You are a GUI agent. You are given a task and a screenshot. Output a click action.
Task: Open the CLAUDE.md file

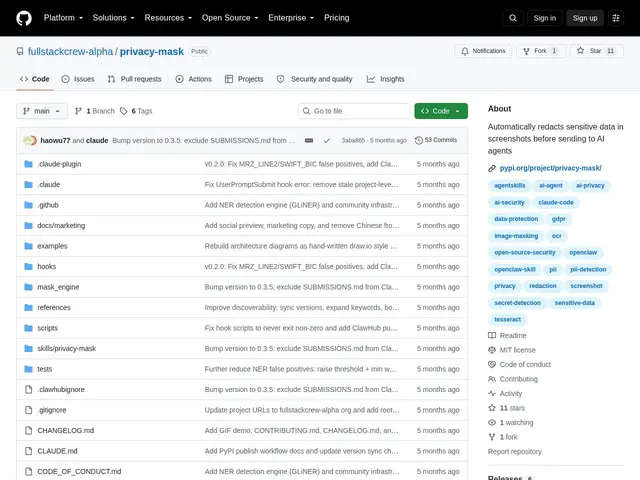click(57, 451)
